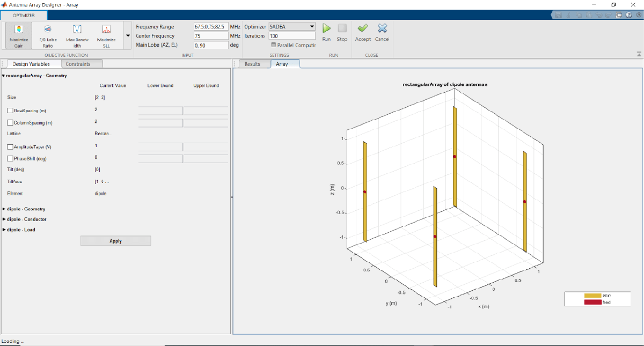Enable the RowSpacing design variable checkbox
This screenshot has height=346, width=644.
[x=10, y=111]
